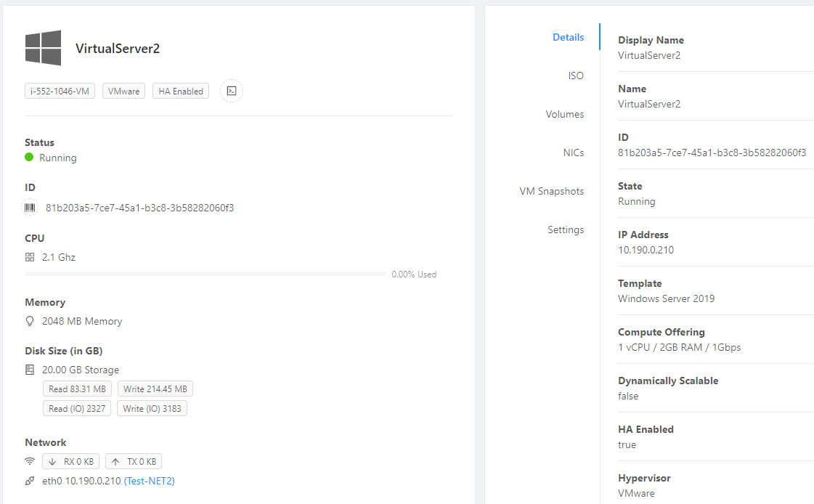814x504 pixels.
Task: Switch to the ISO tab
Action: [x=576, y=76]
